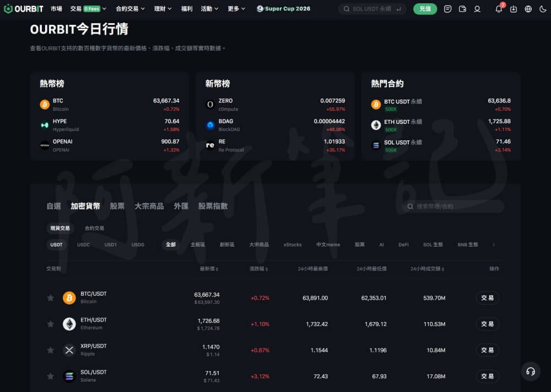Screen dimensions: 551x392
Task: Click the download app icon
Action: coord(514,9)
